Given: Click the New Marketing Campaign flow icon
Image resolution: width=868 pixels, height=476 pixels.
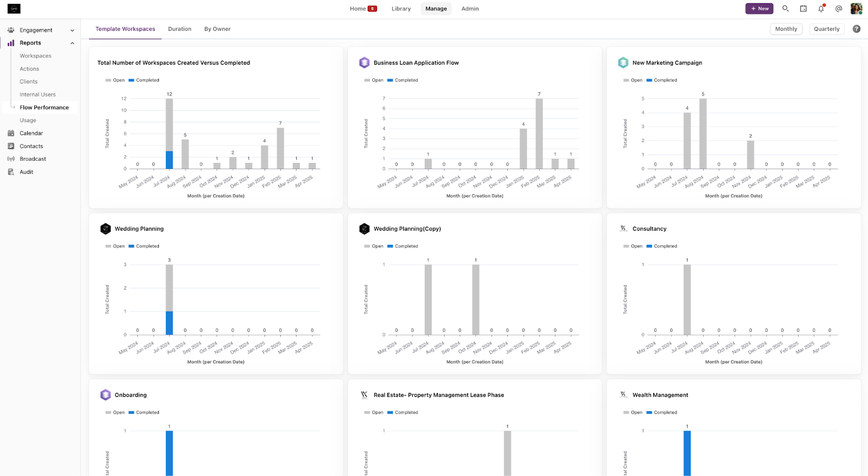Looking at the screenshot, I should click(623, 63).
